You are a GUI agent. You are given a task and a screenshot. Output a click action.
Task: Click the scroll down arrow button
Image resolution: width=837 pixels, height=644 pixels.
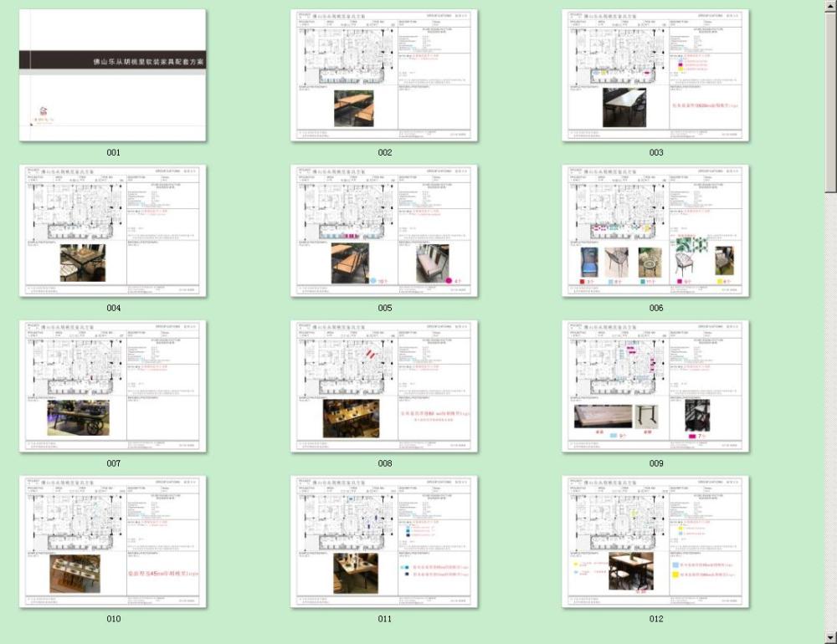click(x=830, y=637)
